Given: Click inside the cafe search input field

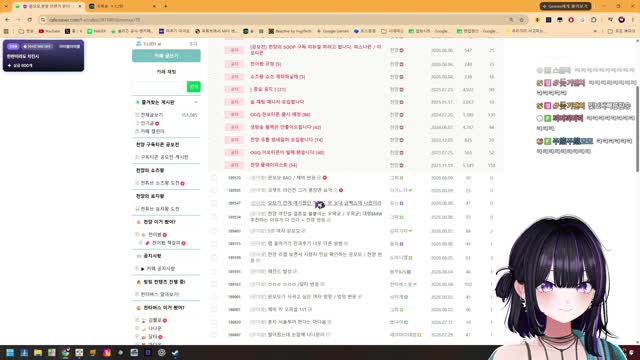Looking at the screenshot, I should coord(160,87).
